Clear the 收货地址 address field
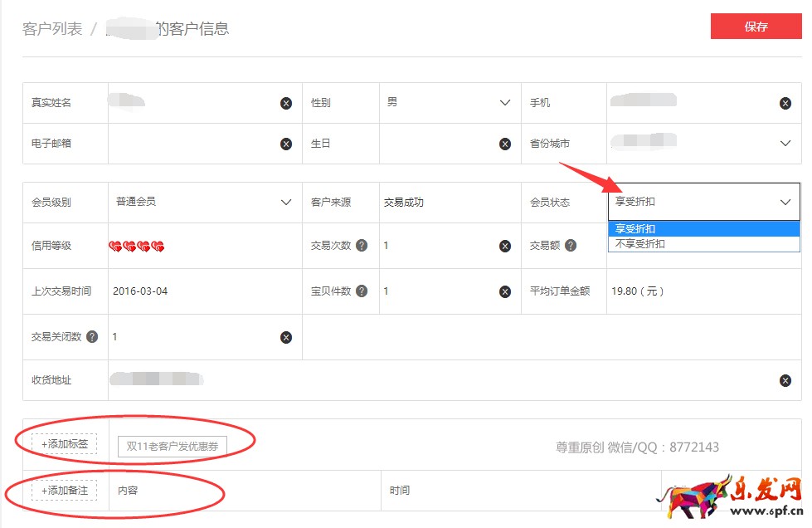Screen dimensions: 812x528 click(785, 381)
